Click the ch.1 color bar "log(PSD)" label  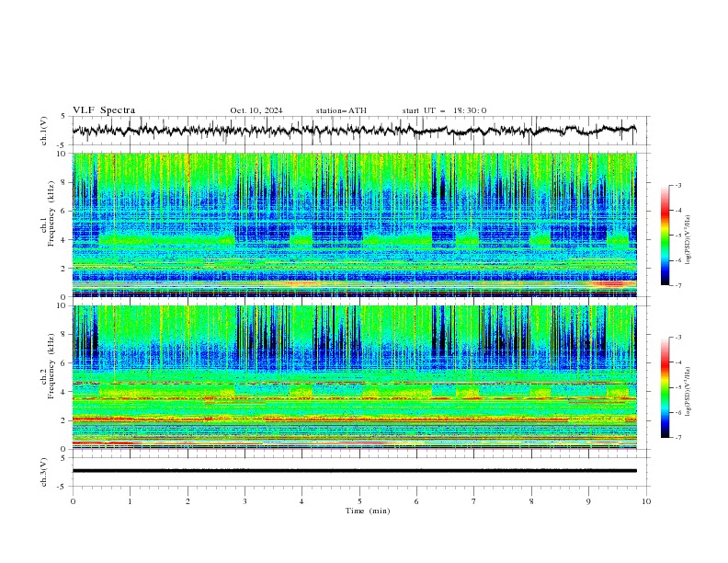pos(688,240)
